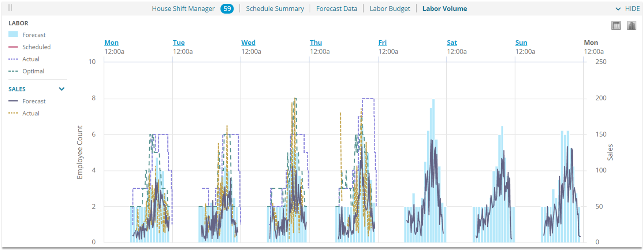Select the Labor Volume tab

(444, 8)
